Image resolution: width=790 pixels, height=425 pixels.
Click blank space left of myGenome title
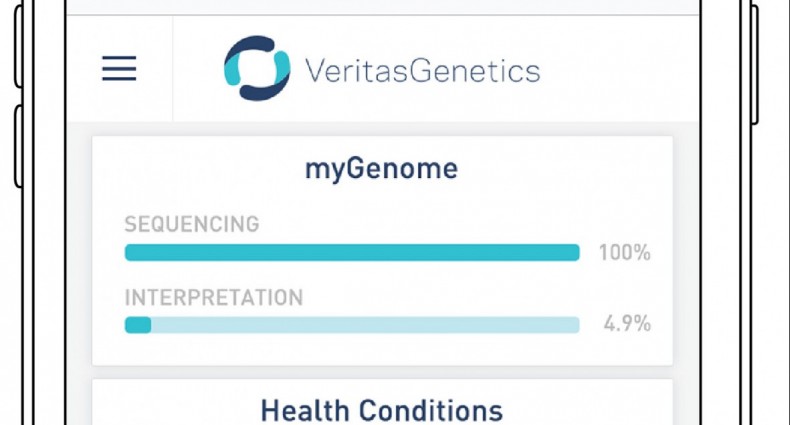pos(190,169)
